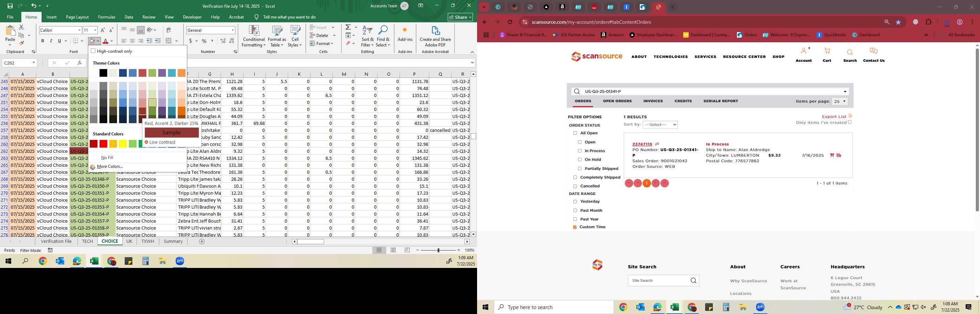
Task: Open order number 23747115 link
Action: click(x=642, y=144)
